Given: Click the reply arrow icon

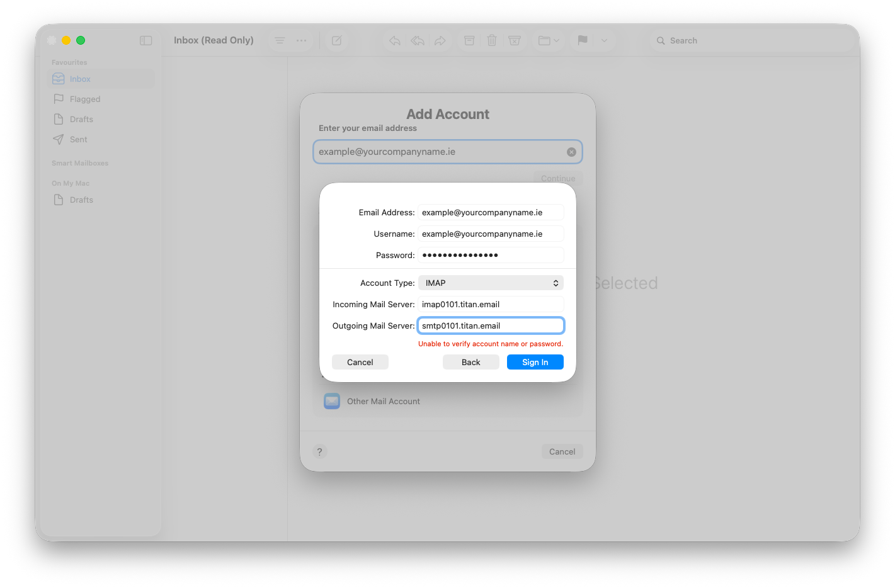Looking at the screenshot, I should click(395, 40).
